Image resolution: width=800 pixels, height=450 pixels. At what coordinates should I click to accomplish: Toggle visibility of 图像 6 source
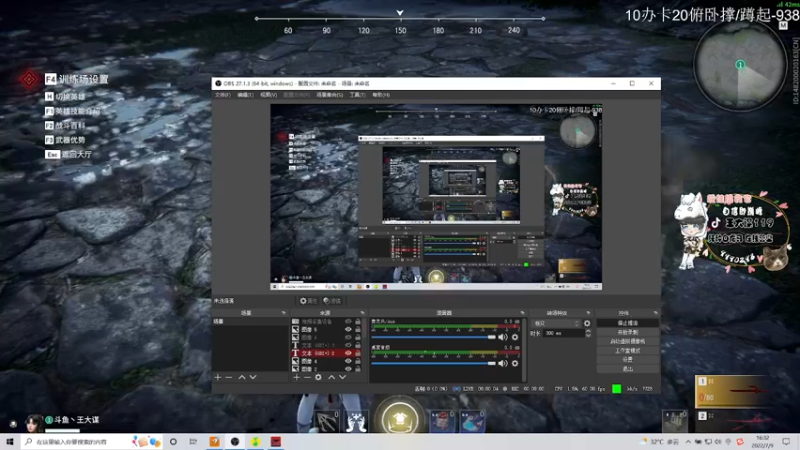click(348, 361)
